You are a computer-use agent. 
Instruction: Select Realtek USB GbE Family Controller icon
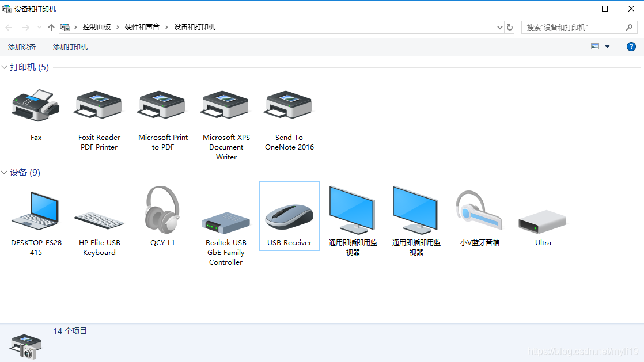(x=225, y=223)
